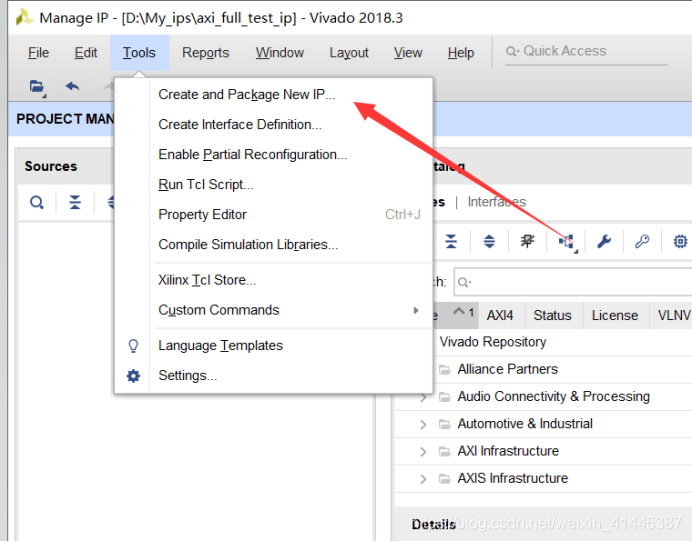Open the Window menu
Screen dimensions: 692x542
280,53
